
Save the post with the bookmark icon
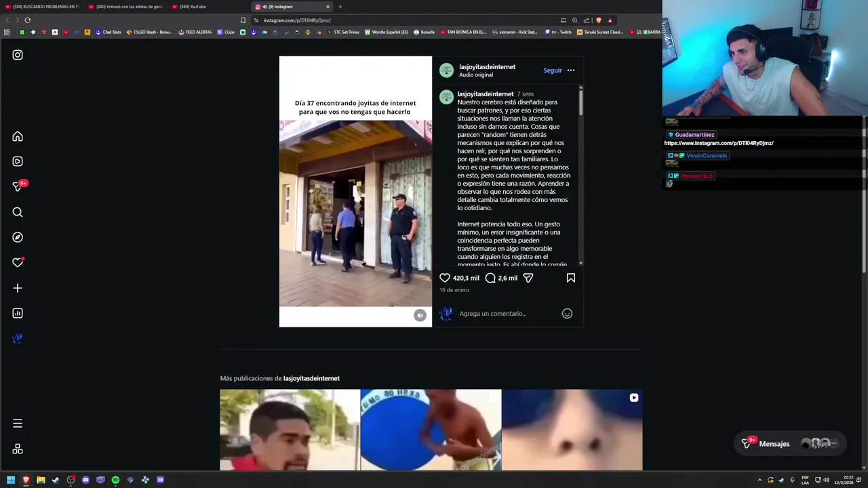coord(571,278)
